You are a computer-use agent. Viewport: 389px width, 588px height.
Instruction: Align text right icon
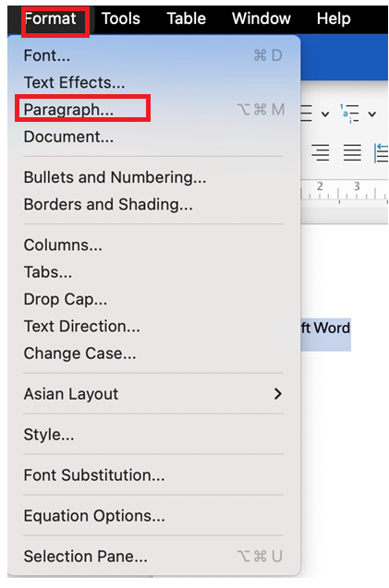(x=321, y=152)
